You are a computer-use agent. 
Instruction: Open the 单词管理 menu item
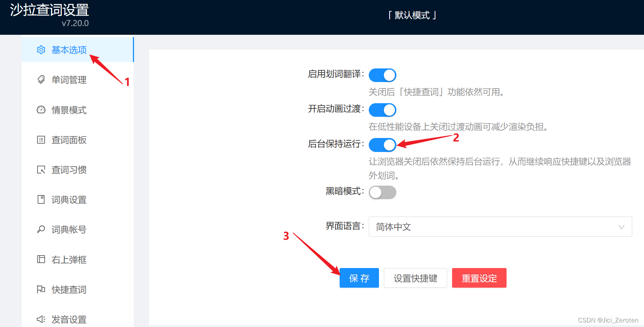coord(78,80)
